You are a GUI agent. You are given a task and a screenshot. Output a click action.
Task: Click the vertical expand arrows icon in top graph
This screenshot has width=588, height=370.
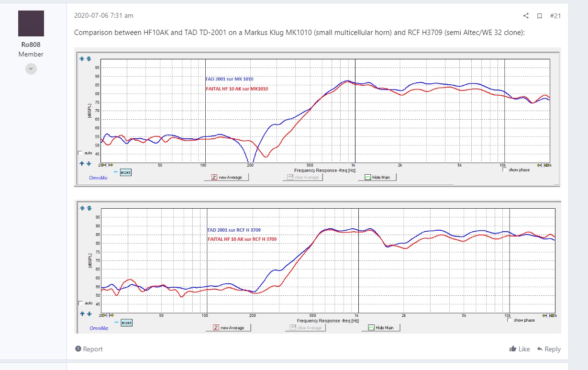pyautogui.click(x=82, y=59)
